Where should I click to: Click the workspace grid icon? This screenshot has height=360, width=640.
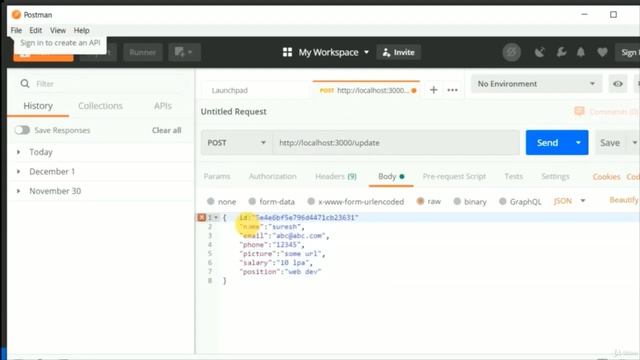click(x=287, y=52)
